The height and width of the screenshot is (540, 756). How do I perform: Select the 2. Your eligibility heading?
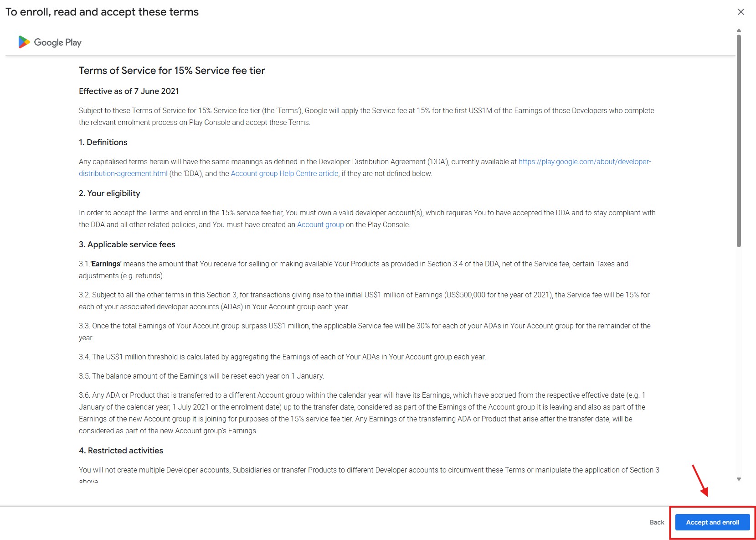(109, 193)
